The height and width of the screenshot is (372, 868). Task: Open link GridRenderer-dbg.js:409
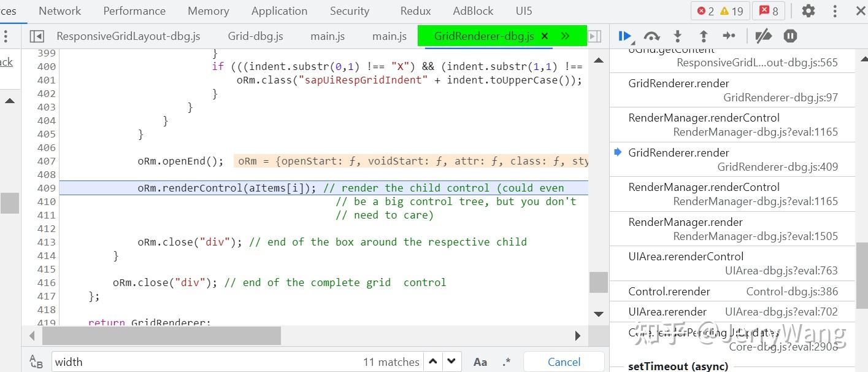(x=777, y=166)
